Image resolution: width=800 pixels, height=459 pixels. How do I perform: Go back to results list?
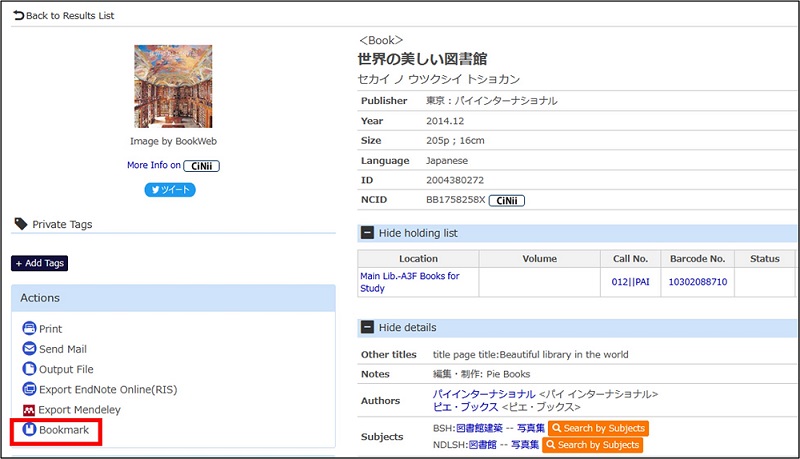(64, 16)
